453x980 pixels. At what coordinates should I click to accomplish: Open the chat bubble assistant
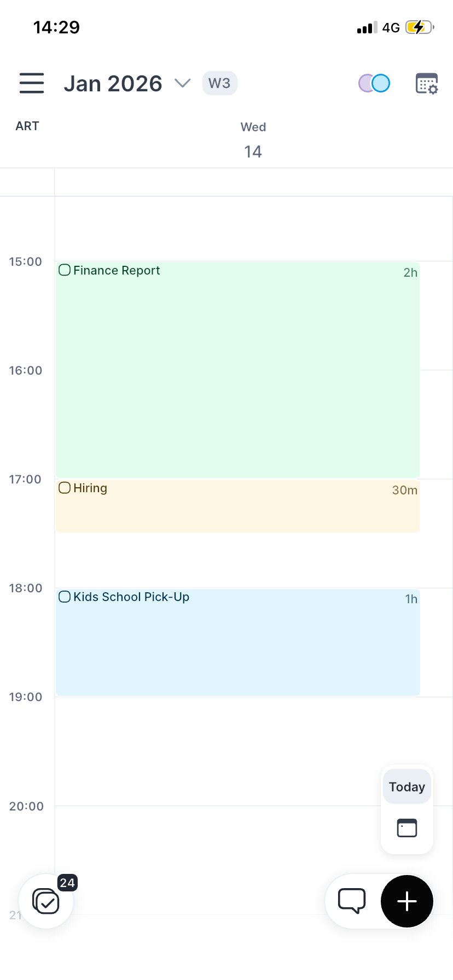click(351, 901)
